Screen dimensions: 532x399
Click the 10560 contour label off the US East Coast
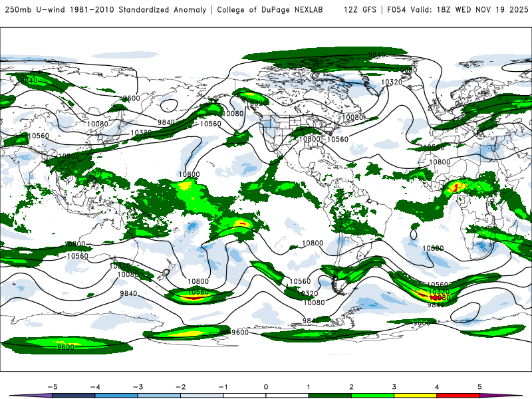point(338,139)
